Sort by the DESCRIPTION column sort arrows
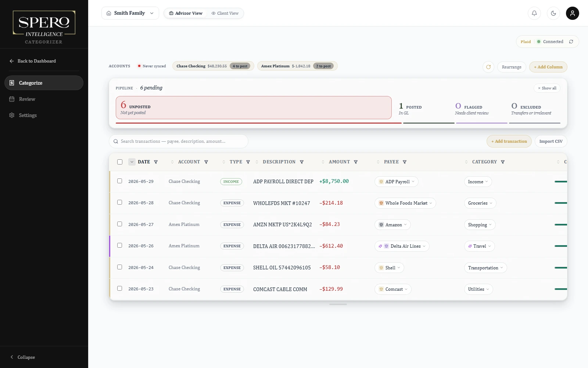The width and height of the screenshot is (588, 368). click(x=257, y=162)
